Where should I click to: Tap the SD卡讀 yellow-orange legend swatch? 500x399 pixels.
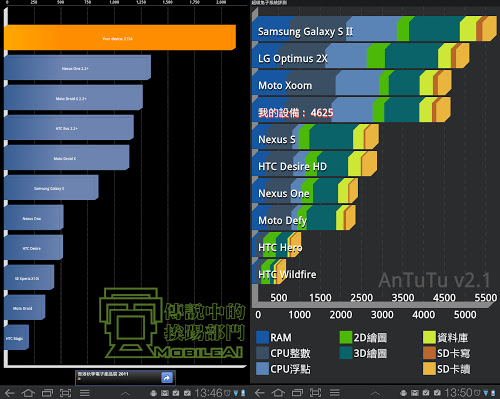429,369
